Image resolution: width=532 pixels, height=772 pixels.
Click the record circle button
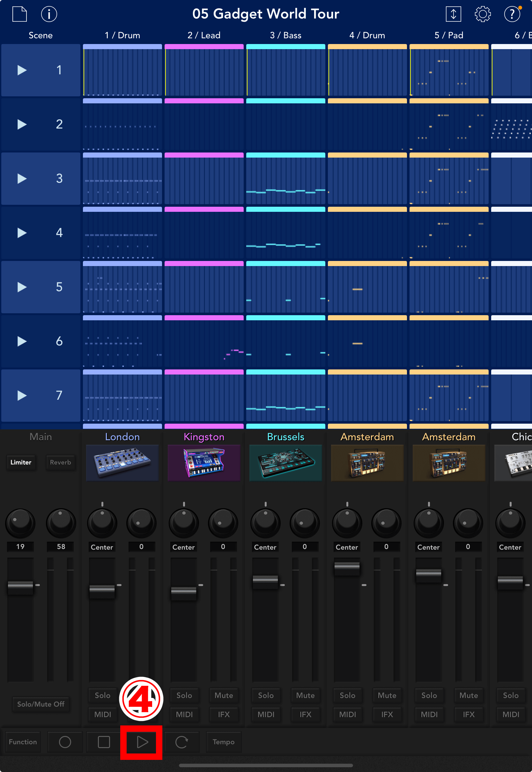tap(65, 742)
